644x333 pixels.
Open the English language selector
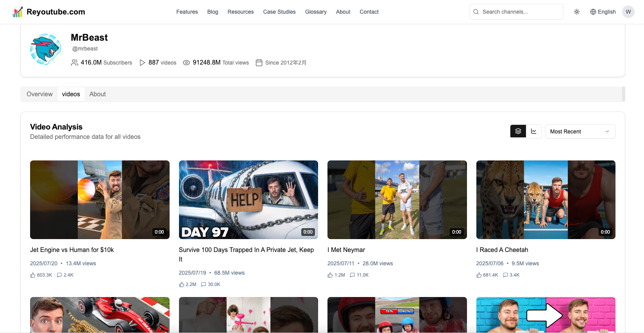click(x=603, y=12)
